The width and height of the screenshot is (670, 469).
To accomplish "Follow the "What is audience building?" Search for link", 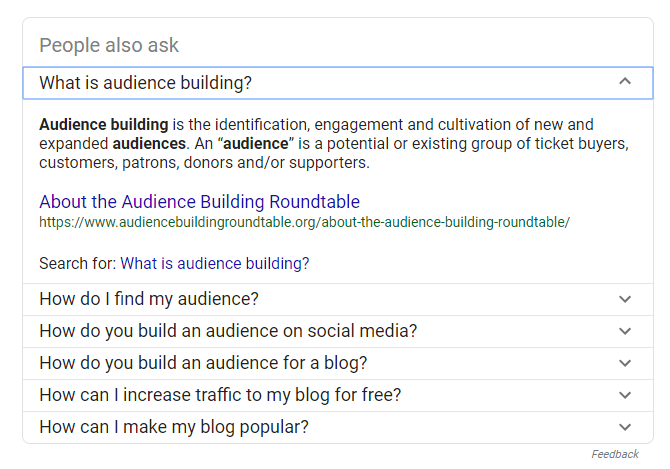I will [x=214, y=264].
